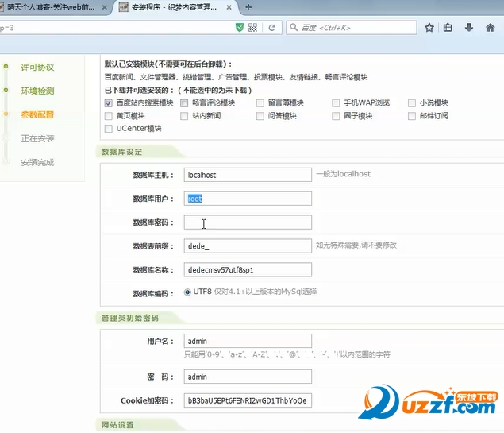Image resolution: width=504 pixels, height=433 pixels.
Task: Open the bookmarks list icon
Action: [448, 28]
